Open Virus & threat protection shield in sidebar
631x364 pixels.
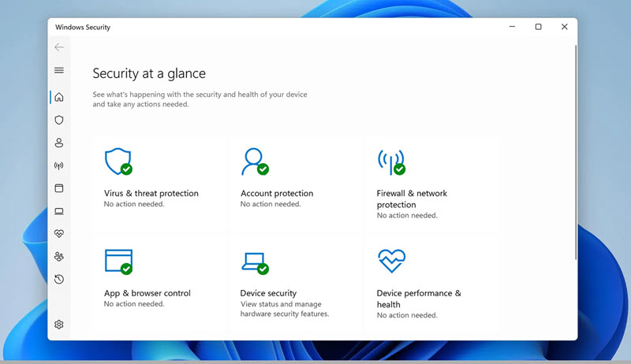pyautogui.click(x=58, y=120)
